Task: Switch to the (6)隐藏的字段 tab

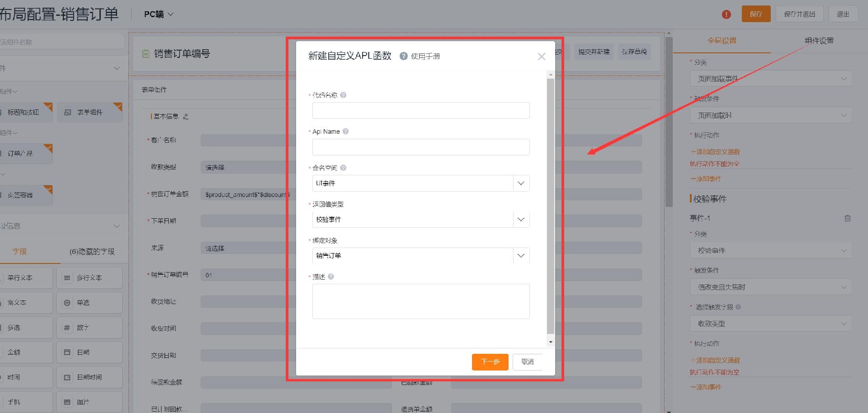Action: pos(92,252)
